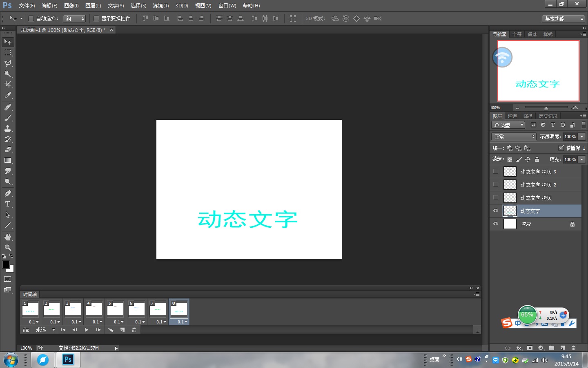This screenshot has width=588, height=368.
Task: Select the 动态文字 拷贝 2 layer
Action: click(538, 185)
